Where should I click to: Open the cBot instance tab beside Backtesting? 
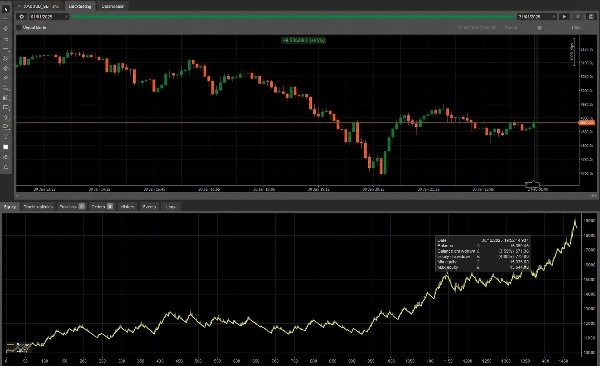click(39, 6)
